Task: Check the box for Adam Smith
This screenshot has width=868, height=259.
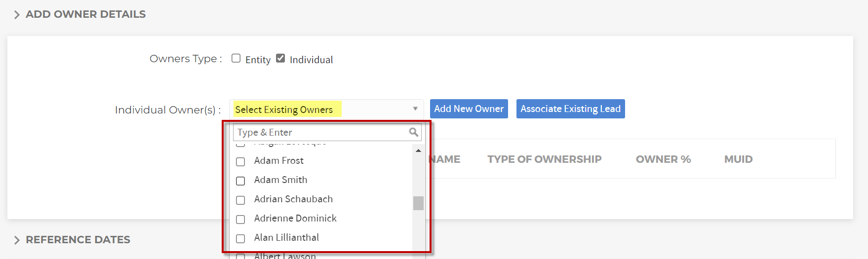Action: [x=240, y=181]
